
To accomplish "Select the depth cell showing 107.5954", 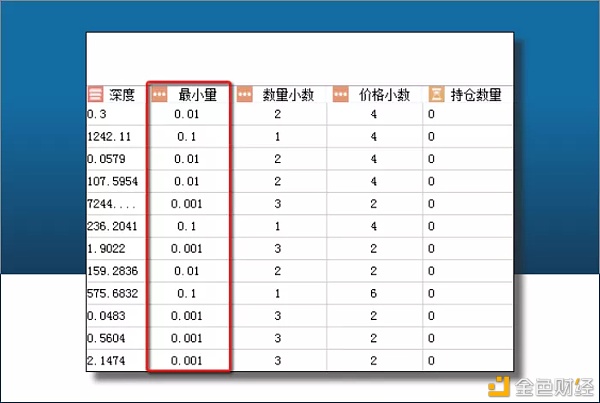I will [x=112, y=181].
